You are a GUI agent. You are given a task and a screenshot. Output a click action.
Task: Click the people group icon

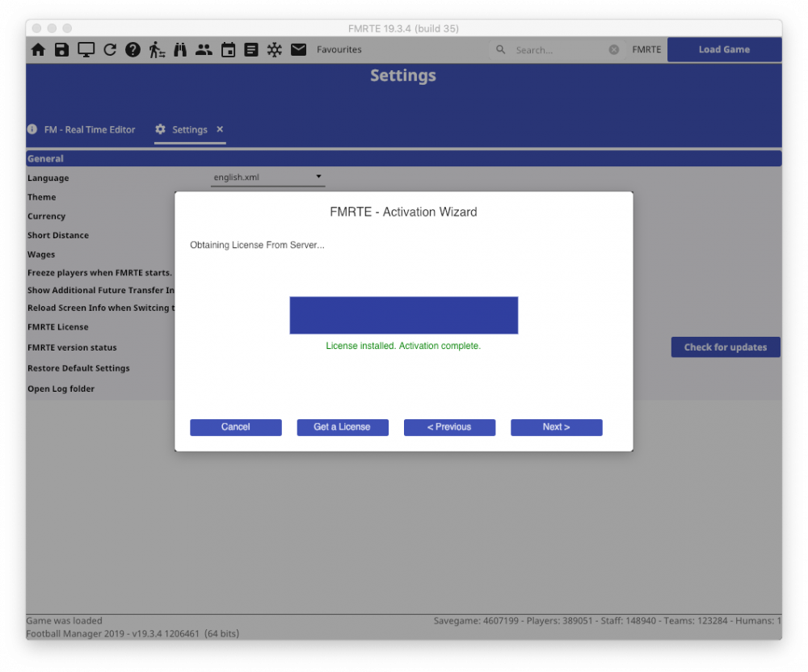pyautogui.click(x=204, y=50)
